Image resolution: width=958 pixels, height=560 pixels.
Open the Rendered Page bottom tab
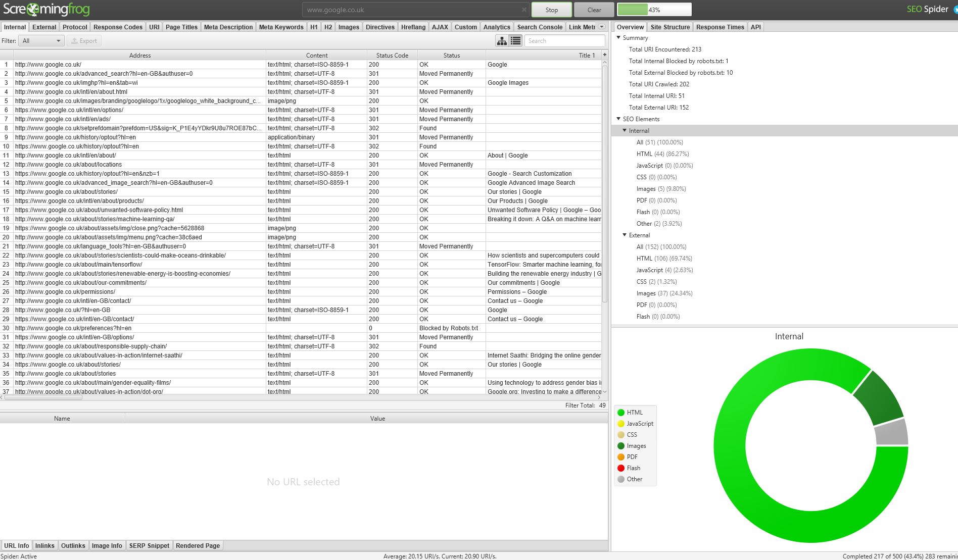pos(198,546)
